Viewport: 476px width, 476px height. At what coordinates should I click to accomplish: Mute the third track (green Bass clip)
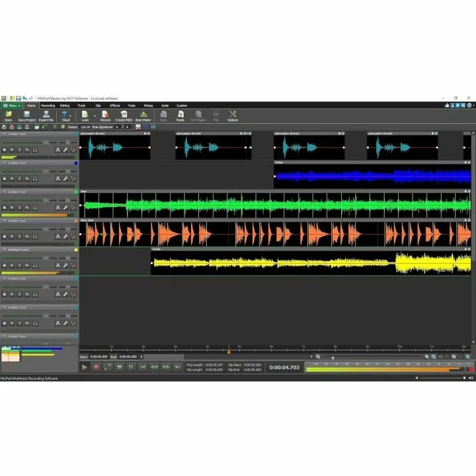[x=12, y=208]
